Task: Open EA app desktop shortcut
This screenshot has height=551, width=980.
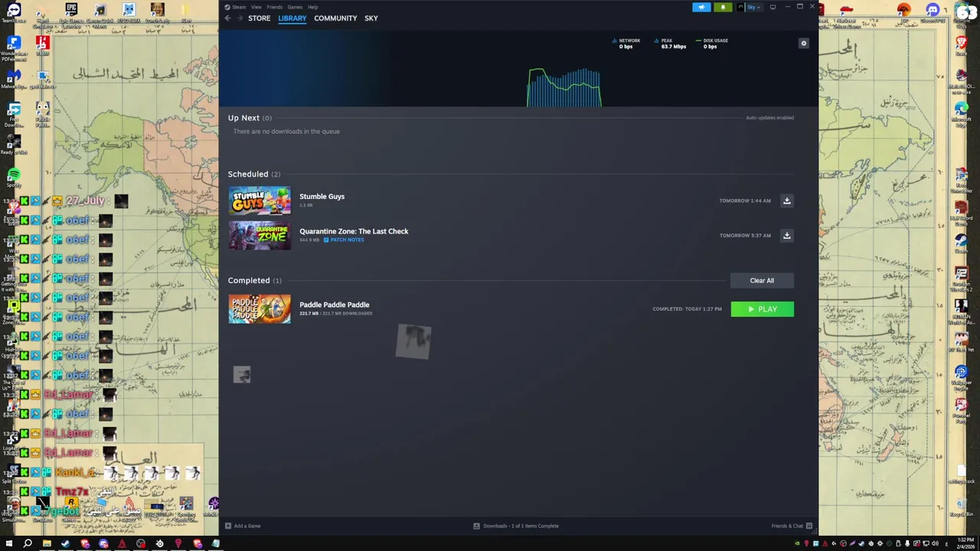Action: point(904,13)
